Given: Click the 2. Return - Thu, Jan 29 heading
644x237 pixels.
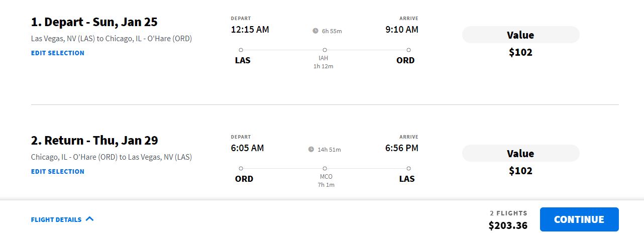Looking at the screenshot, I should [x=95, y=141].
